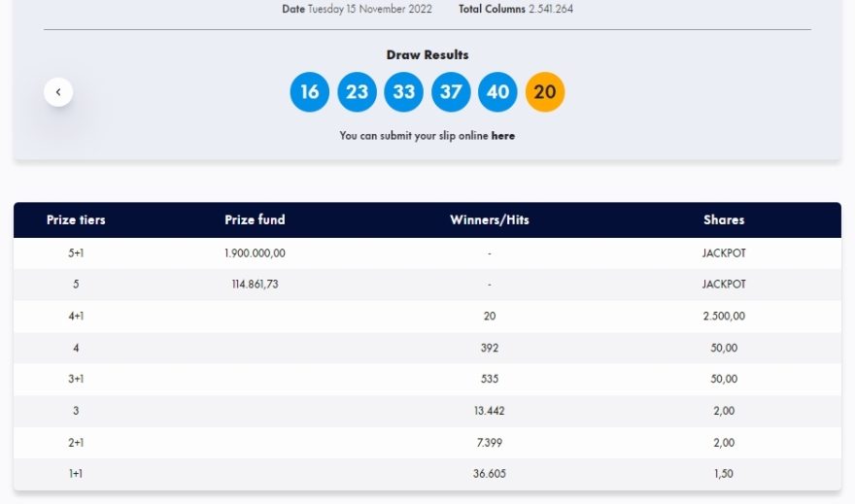The image size is (855, 504).
Task: Click the blue ball number 33
Action: pos(403,92)
